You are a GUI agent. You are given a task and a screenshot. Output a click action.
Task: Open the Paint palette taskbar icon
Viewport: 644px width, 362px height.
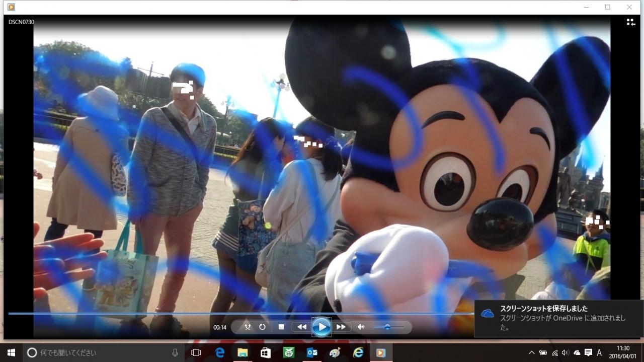[x=335, y=353]
